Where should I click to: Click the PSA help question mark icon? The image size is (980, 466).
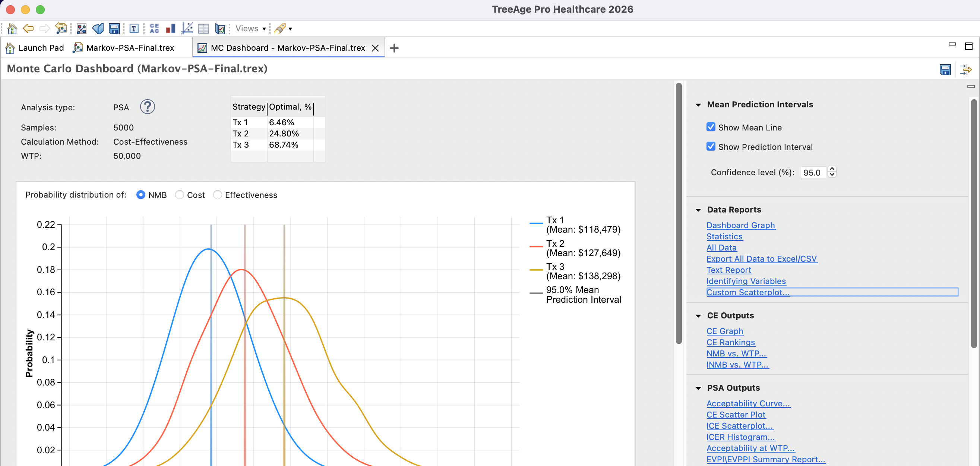tap(147, 107)
